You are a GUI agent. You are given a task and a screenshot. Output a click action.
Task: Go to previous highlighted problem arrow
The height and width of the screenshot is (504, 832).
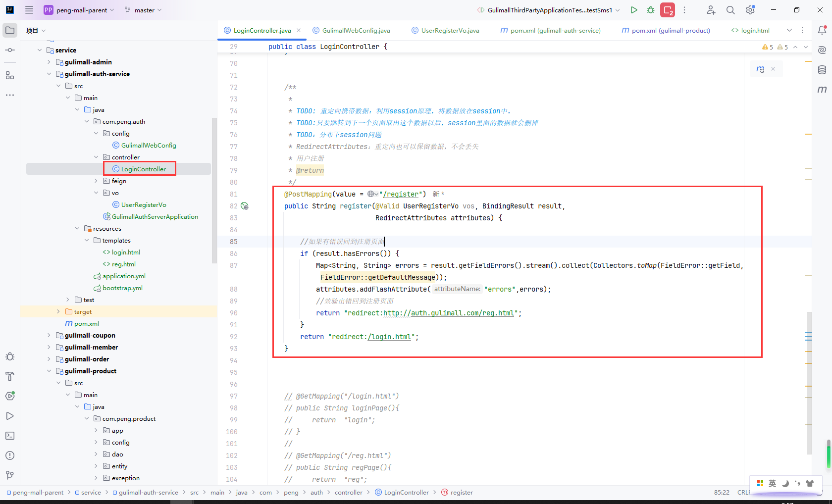tap(795, 47)
